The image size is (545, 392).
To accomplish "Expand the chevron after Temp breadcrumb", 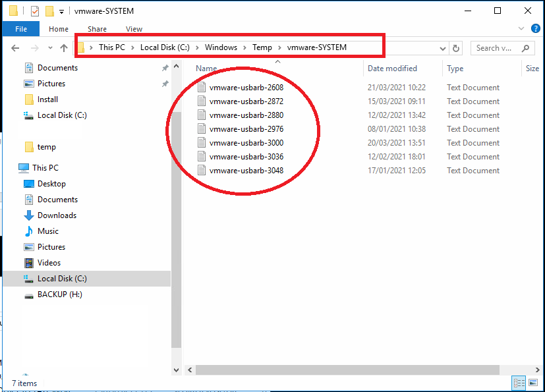I will pos(279,47).
